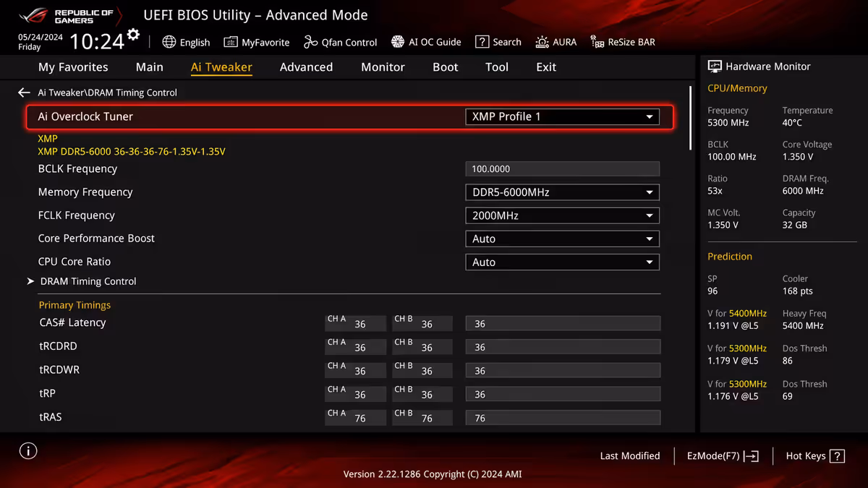Click the Ai Overclock Tuner label
868x488 pixels.
pos(85,116)
